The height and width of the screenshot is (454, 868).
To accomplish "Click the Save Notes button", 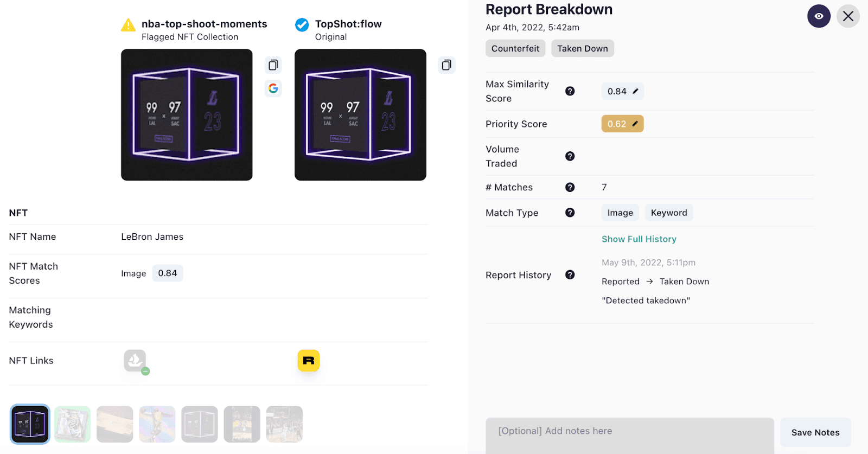I will point(815,432).
